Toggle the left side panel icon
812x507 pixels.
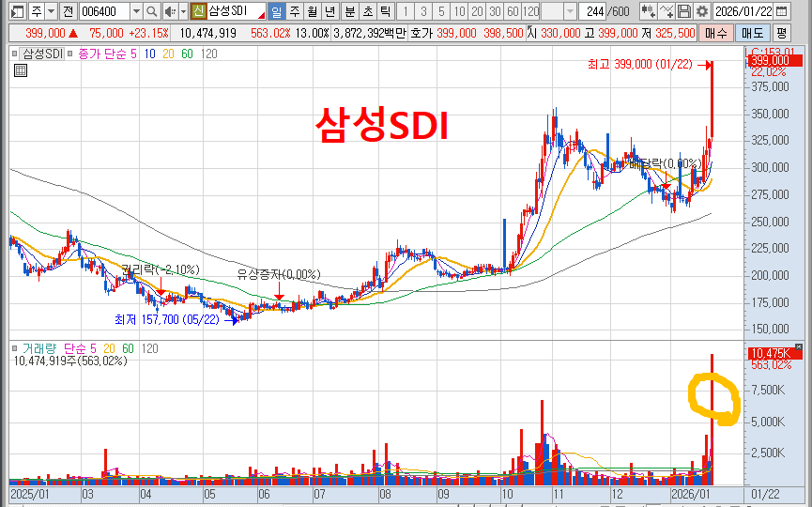coord(17,11)
